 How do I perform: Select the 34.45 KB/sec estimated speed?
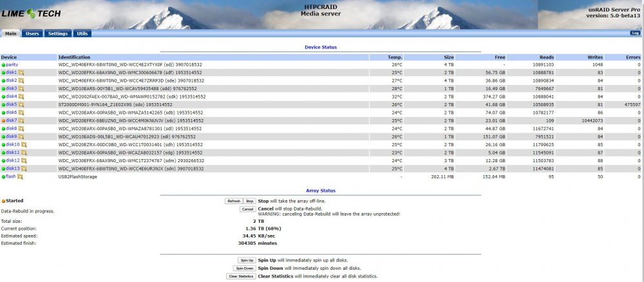click(x=260, y=236)
